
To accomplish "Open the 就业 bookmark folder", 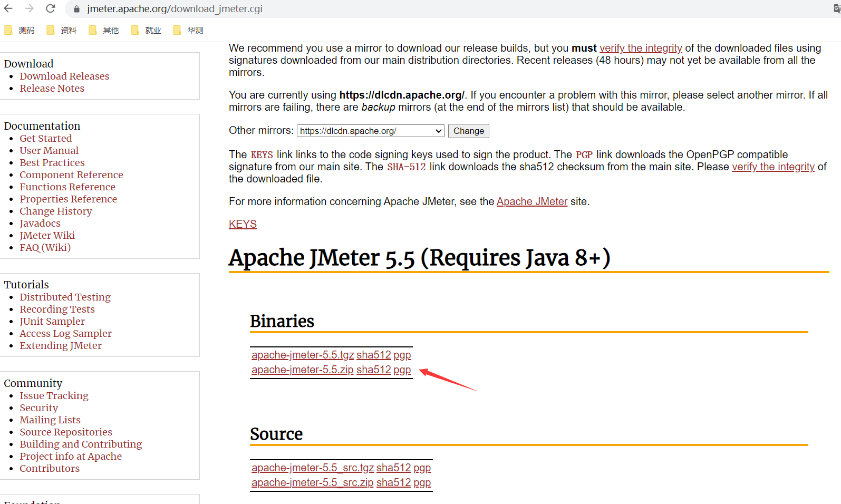I will point(146,31).
